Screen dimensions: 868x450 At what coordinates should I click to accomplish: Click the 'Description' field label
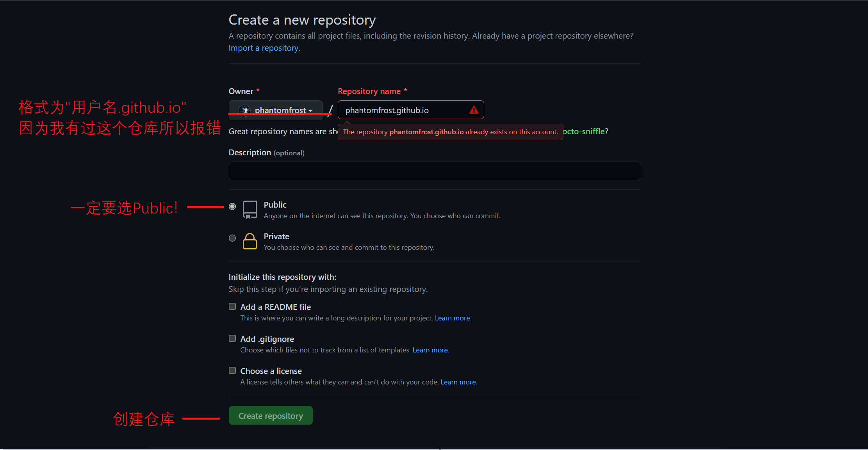click(x=250, y=153)
